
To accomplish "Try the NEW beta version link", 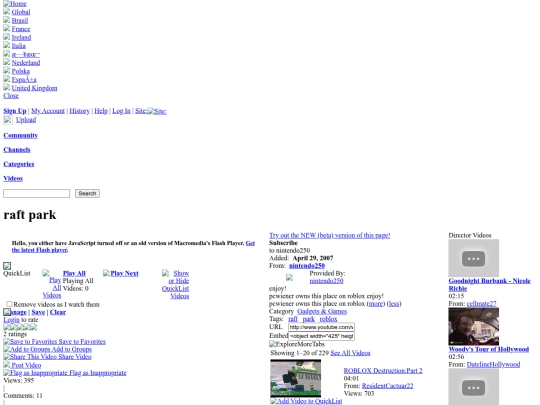I will click(330, 236).
